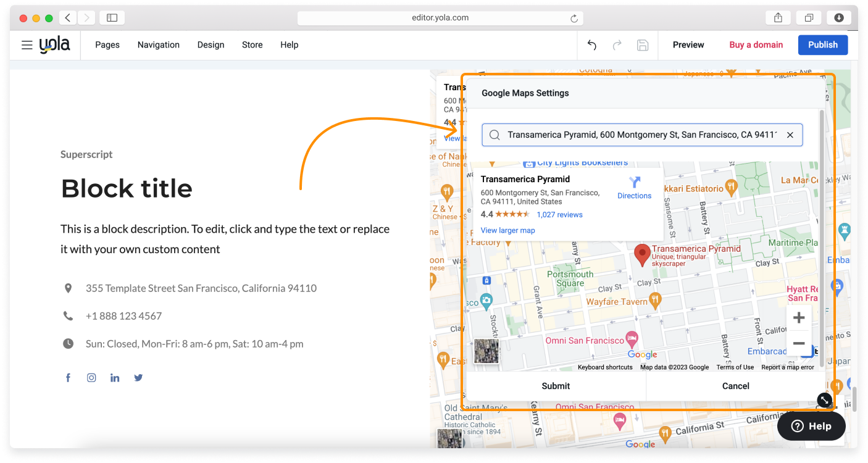This screenshot has width=868, height=463.
Task: Open the hamburger menu beside Yola logo
Action: pyautogui.click(x=27, y=45)
